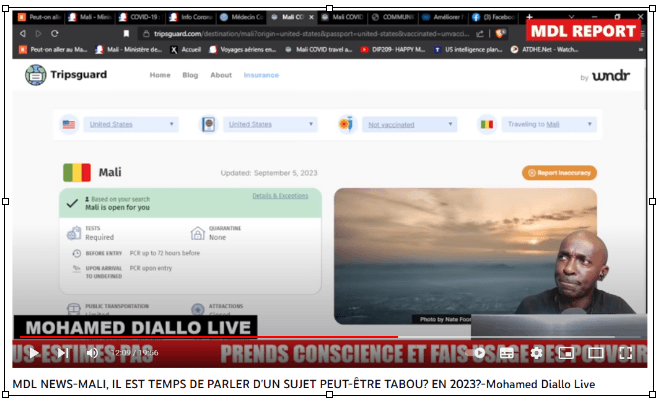Open the Accueil bookmark
This screenshot has width=659, height=403.
tap(185, 50)
